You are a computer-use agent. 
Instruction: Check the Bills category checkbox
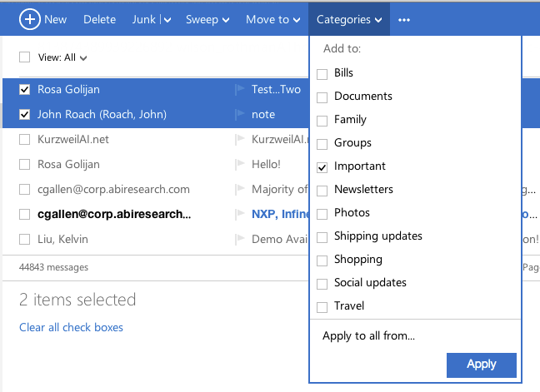322,74
